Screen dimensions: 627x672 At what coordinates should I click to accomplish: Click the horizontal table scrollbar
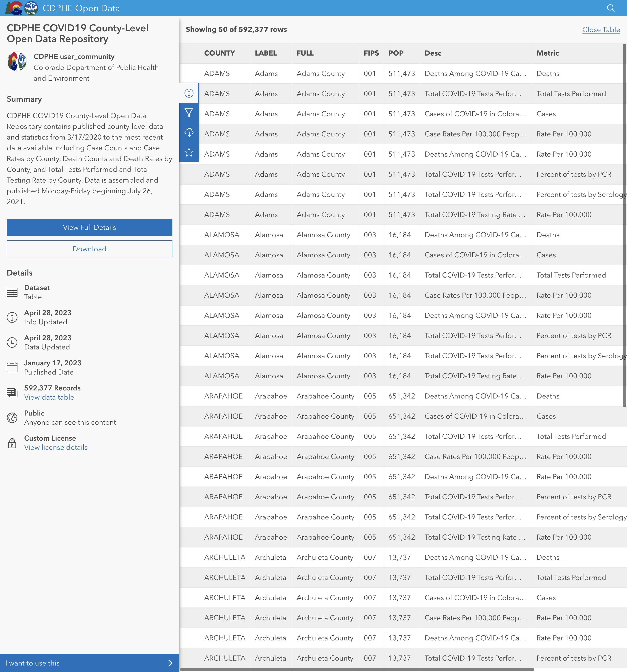356,669
